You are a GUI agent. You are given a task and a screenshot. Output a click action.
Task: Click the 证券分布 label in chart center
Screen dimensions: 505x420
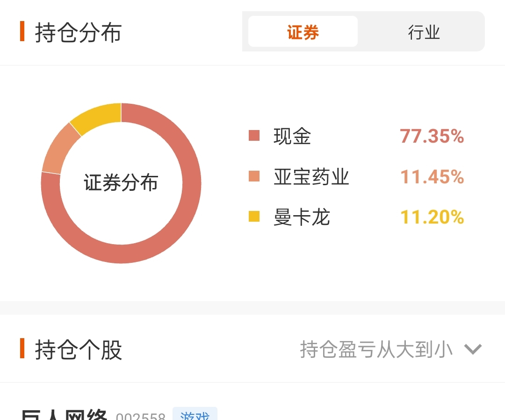tap(121, 182)
